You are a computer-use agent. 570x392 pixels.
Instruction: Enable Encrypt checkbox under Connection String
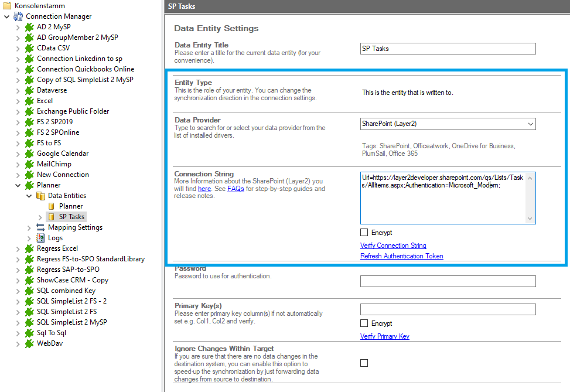364,233
